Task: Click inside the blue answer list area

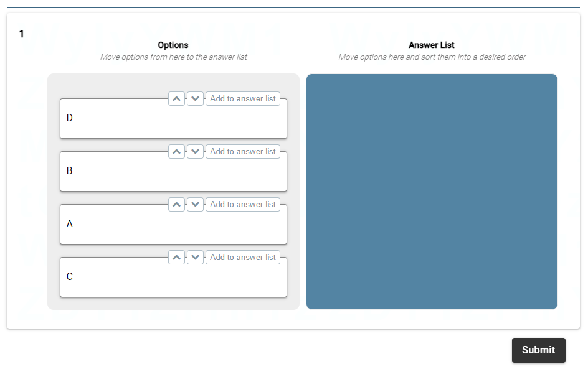Action: [432, 192]
